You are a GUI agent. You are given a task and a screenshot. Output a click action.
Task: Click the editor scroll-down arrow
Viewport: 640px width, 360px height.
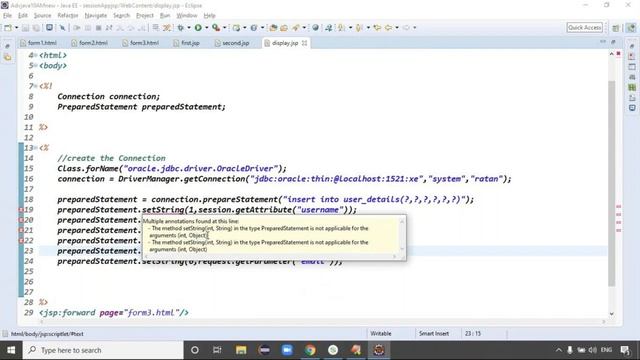(x=611, y=314)
